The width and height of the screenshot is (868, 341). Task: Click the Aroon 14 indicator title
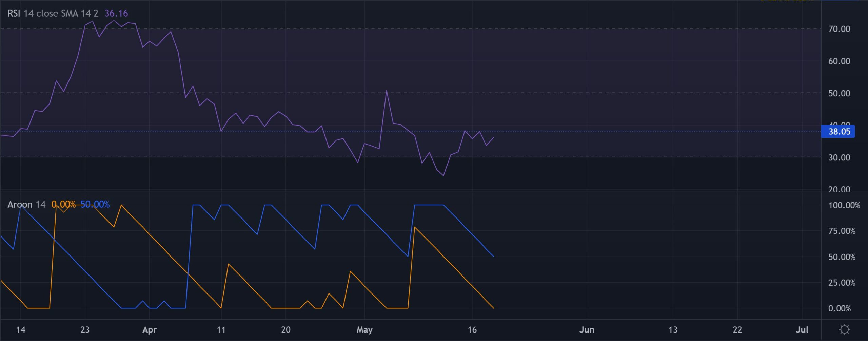[26, 204]
